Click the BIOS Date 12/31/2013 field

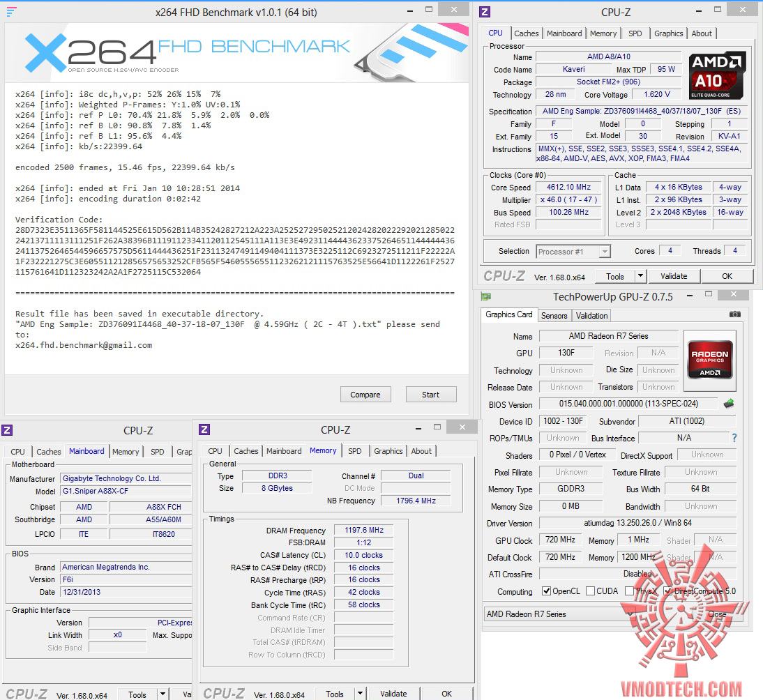pyautogui.click(x=126, y=592)
